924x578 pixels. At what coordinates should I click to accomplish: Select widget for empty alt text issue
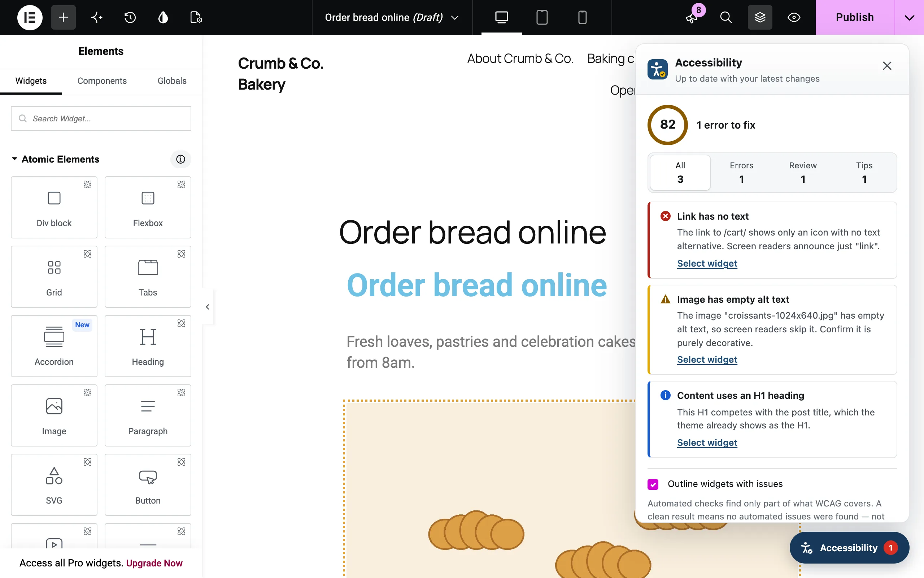pyautogui.click(x=707, y=359)
